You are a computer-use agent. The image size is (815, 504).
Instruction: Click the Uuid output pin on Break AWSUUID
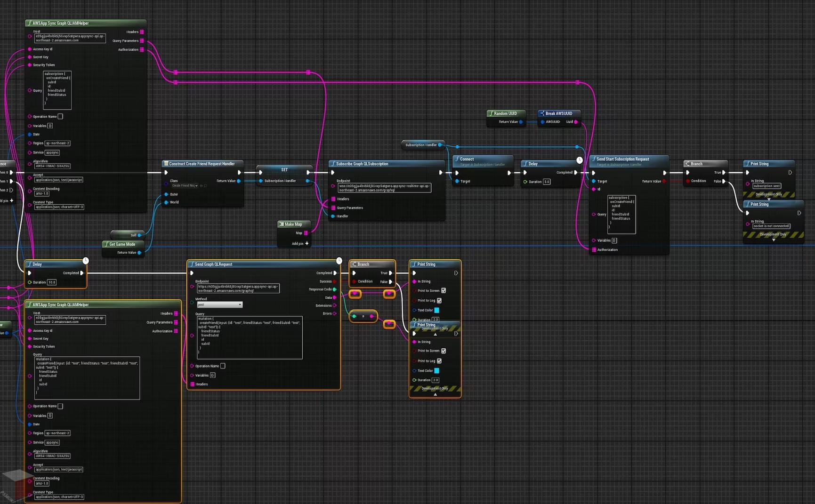(x=576, y=122)
